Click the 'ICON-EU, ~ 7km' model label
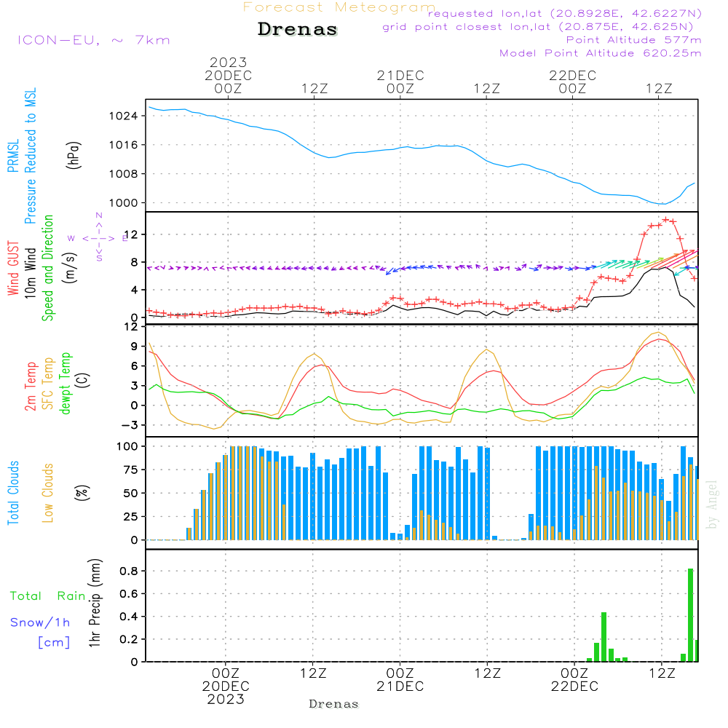Screen dimensions: 728x728 click(x=93, y=40)
